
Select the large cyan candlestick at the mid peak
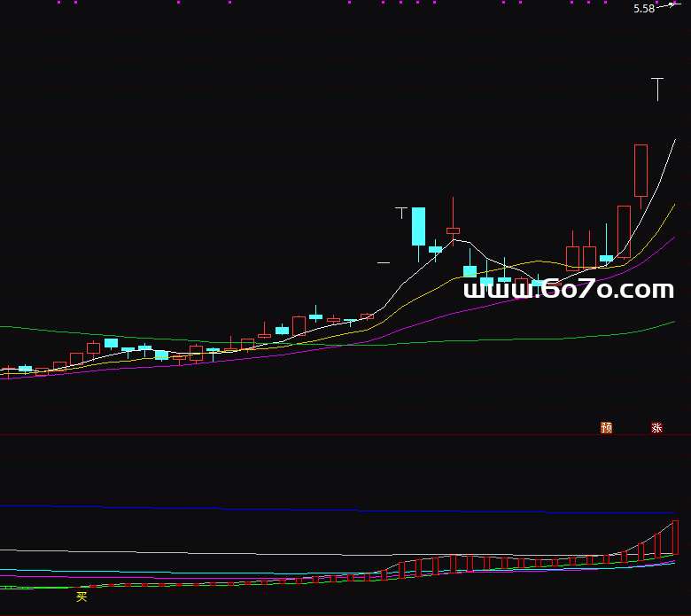pyautogui.click(x=418, y=227)
